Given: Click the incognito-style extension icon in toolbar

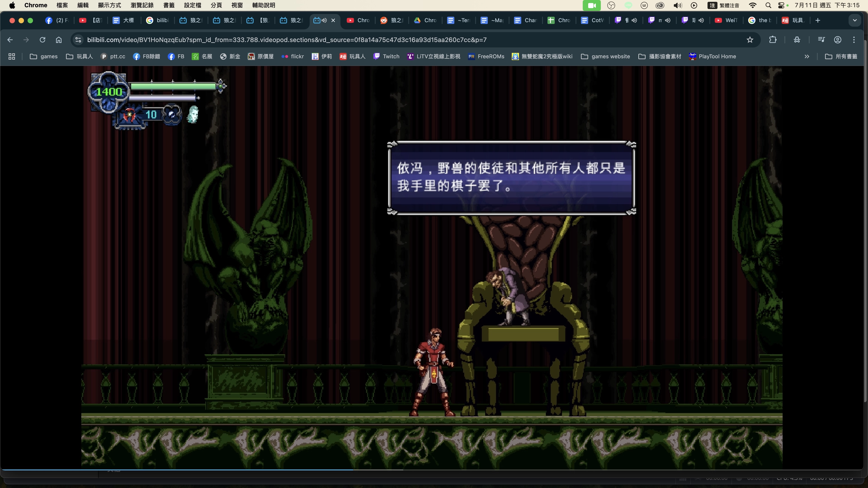Looking at the screenshot, I should point(797,40).
